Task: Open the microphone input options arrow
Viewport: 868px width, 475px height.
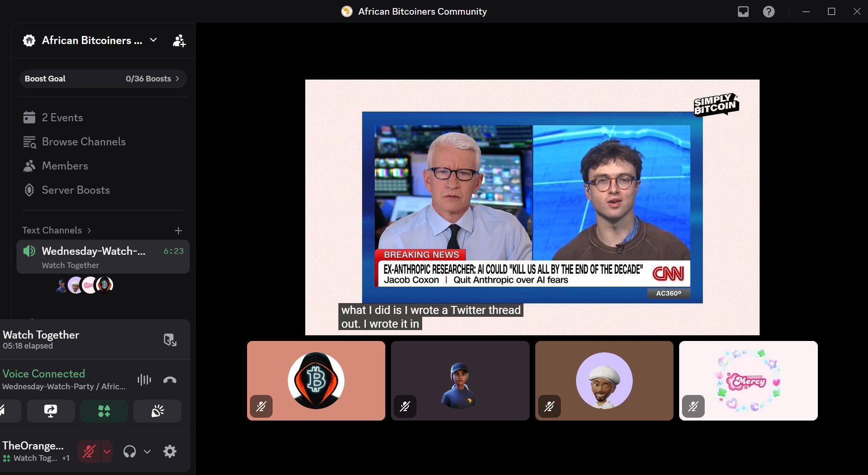Action: [x=107, y=451]
